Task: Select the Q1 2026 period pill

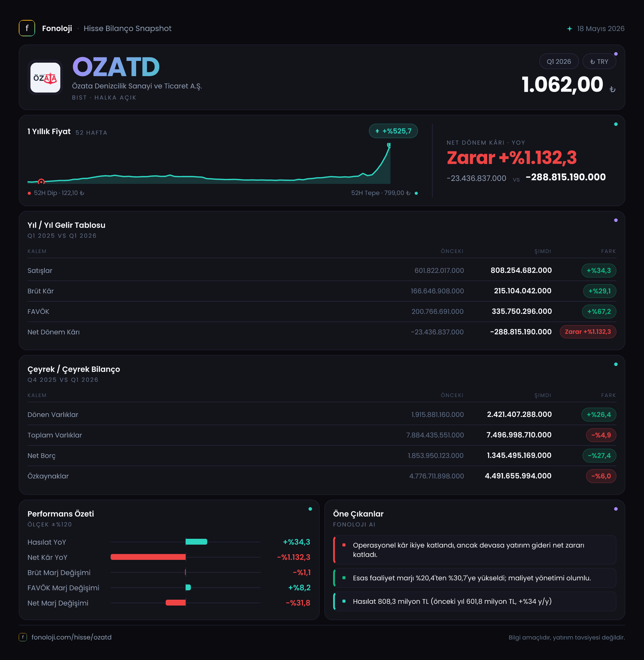Action: (559, 61)
